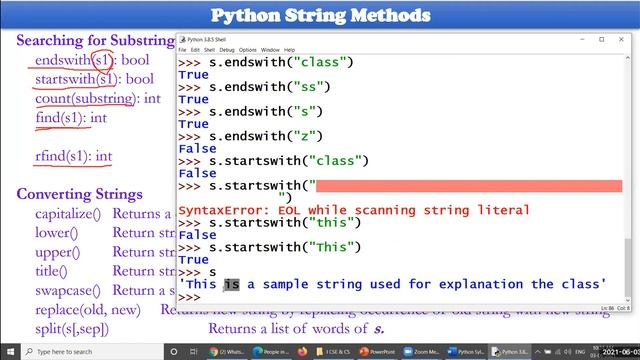
Task: Open the Options menu
Action: coord(248,50)
